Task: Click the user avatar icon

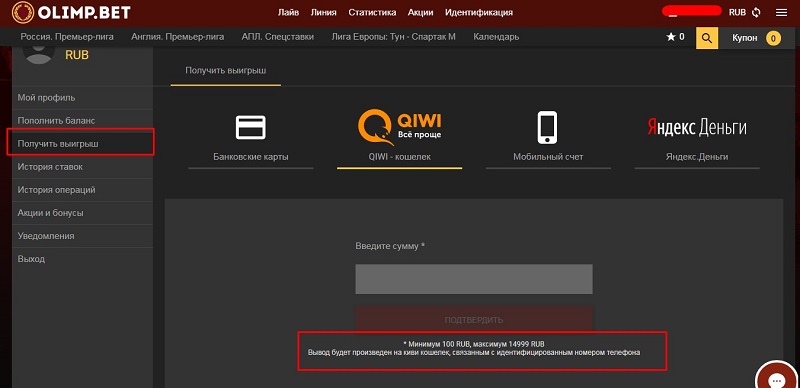Action: click(39, 54)
